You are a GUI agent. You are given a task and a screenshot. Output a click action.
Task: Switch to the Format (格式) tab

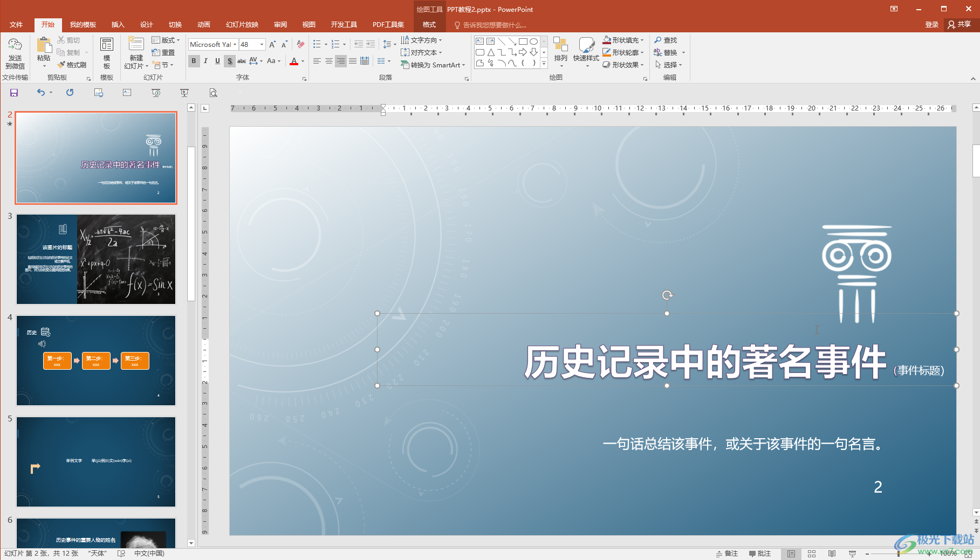429,25
